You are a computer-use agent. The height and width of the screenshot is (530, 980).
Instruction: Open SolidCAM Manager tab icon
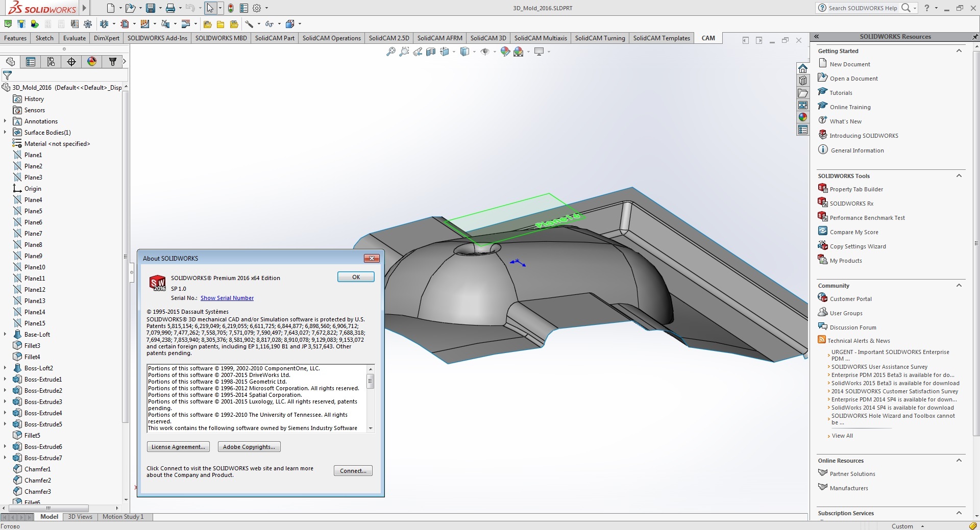pyautogui.click(x=112, y=62)
